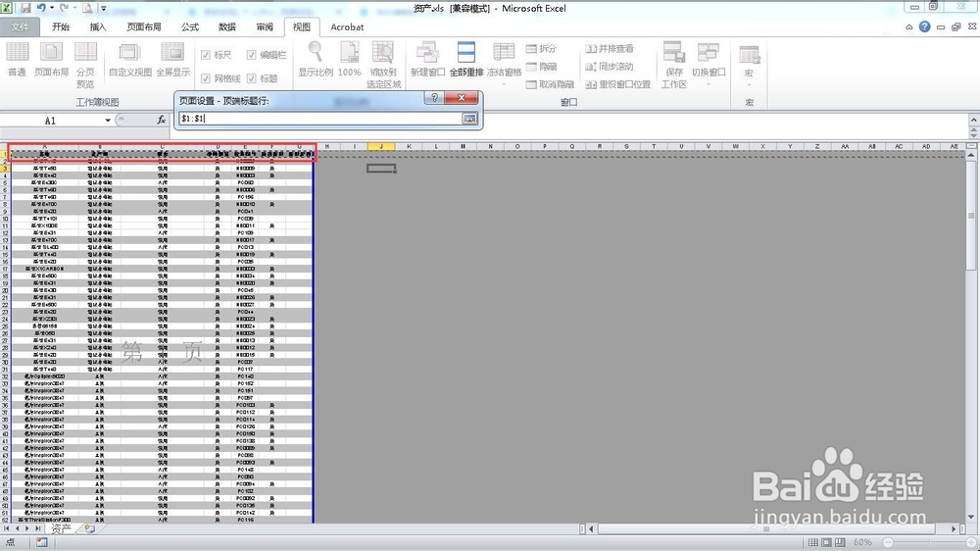Open the Zoom (显示比例) dialog
Viewport: 980px width, 551px height.
coord(315,60)
